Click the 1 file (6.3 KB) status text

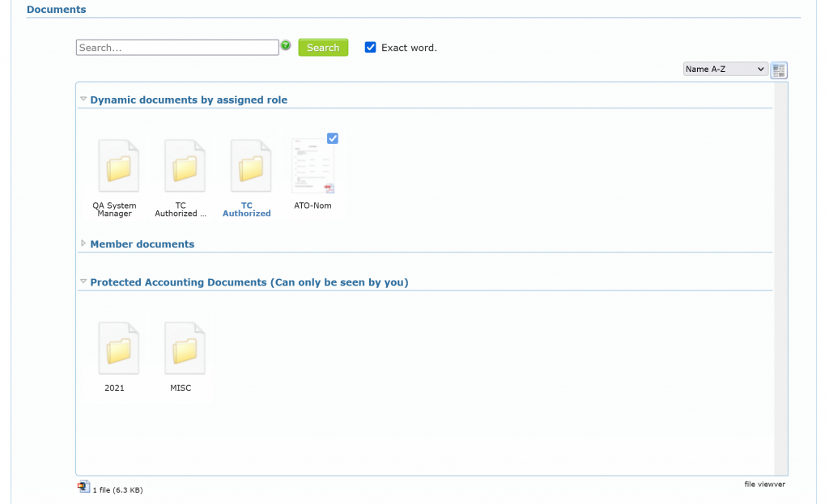[117, 490]
